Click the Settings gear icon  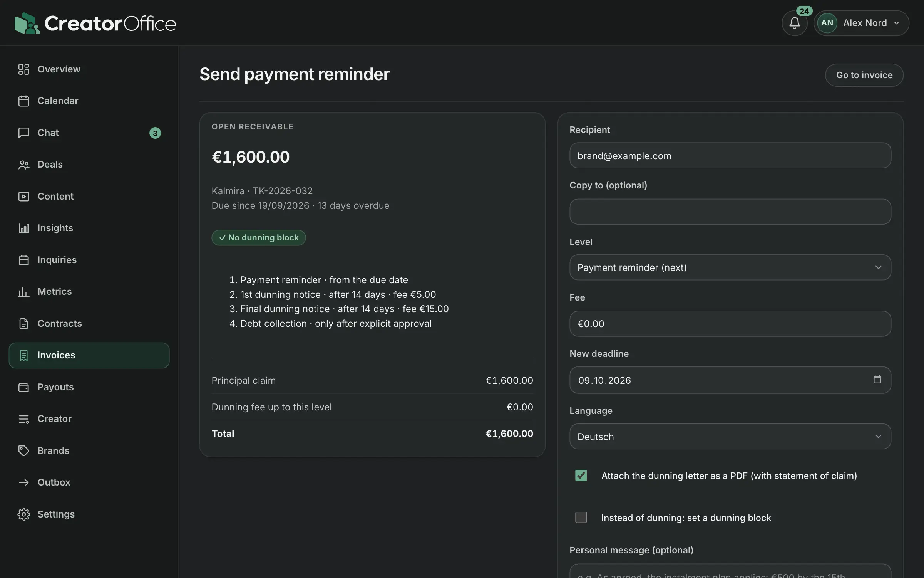(x=24, y=514)
